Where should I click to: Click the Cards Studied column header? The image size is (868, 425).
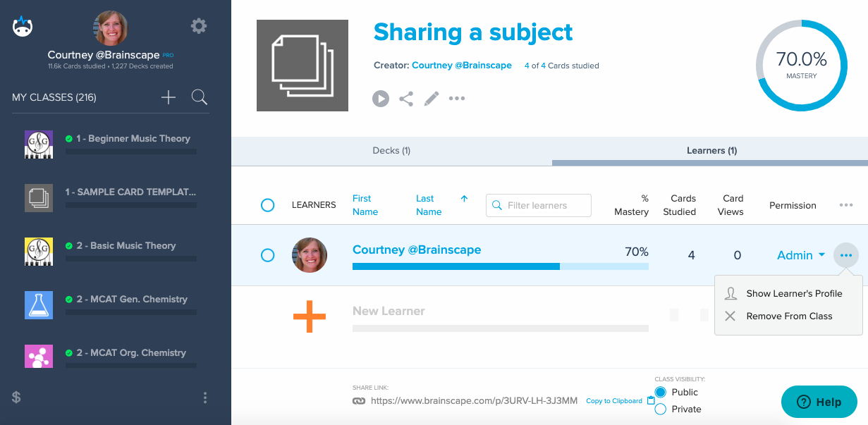click(x=680, y=205)
